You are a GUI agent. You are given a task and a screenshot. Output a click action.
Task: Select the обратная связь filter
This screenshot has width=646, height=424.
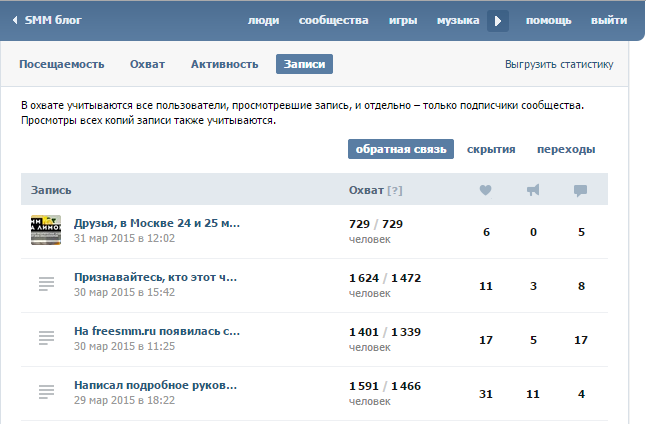400,149
